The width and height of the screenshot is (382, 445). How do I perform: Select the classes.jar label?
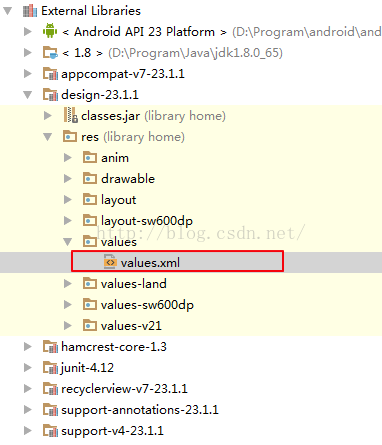click(110, 116)
